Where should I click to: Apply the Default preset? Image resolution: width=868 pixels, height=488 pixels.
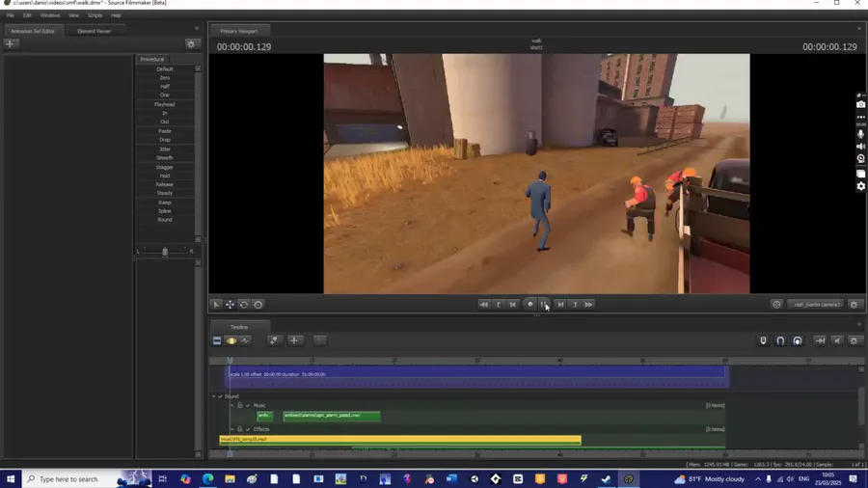click(165, 69)
